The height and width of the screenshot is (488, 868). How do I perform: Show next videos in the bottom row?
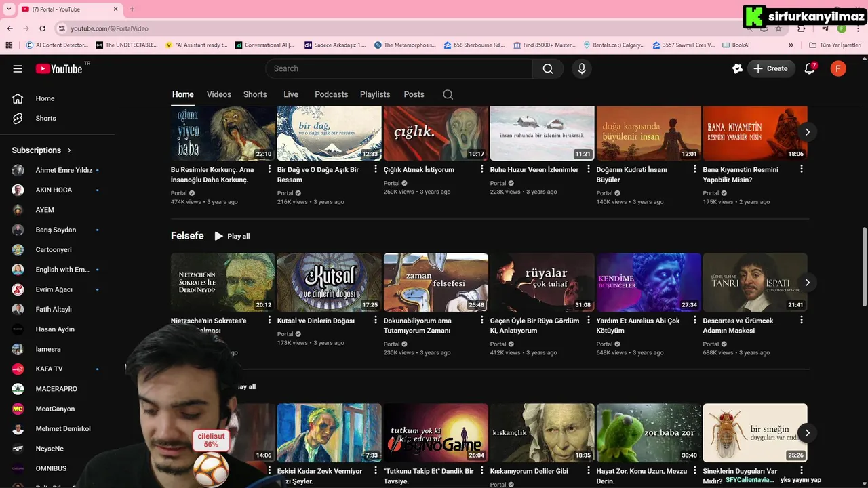pos(807,433)
